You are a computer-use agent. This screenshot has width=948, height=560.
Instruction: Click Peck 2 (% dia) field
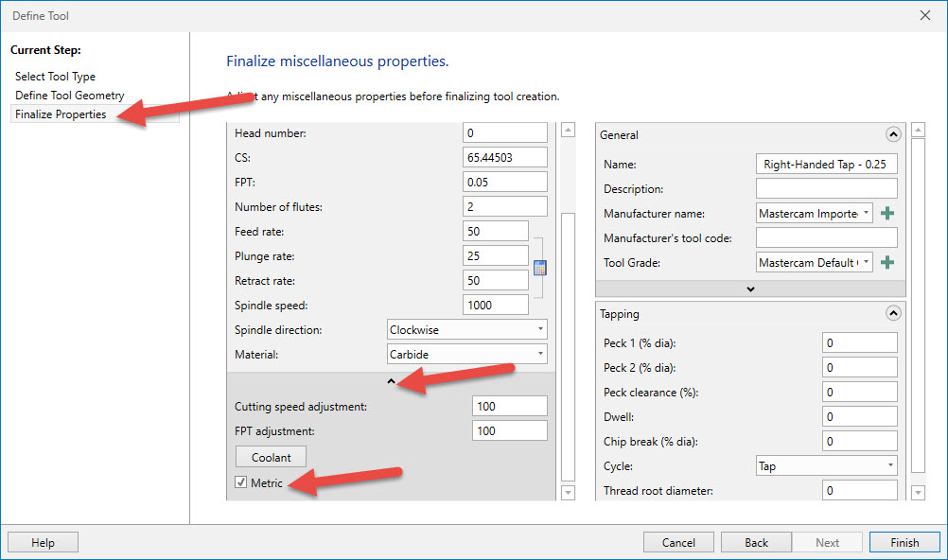pos(859,367)
